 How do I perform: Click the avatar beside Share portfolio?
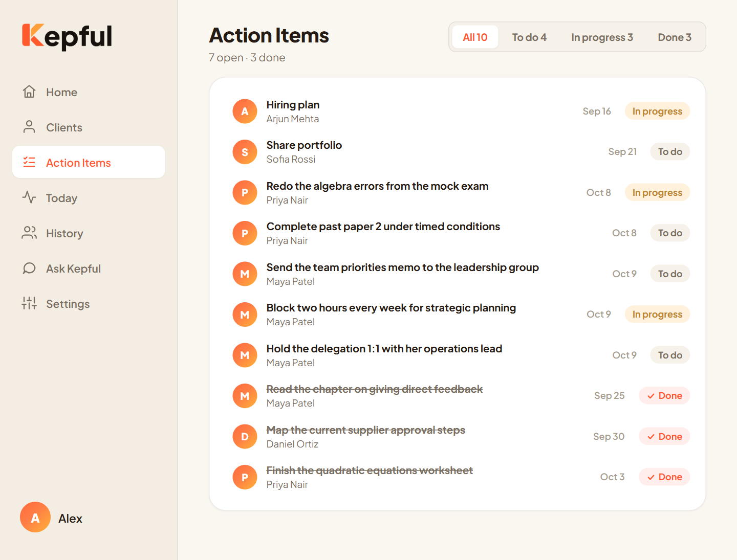(245, 152)
